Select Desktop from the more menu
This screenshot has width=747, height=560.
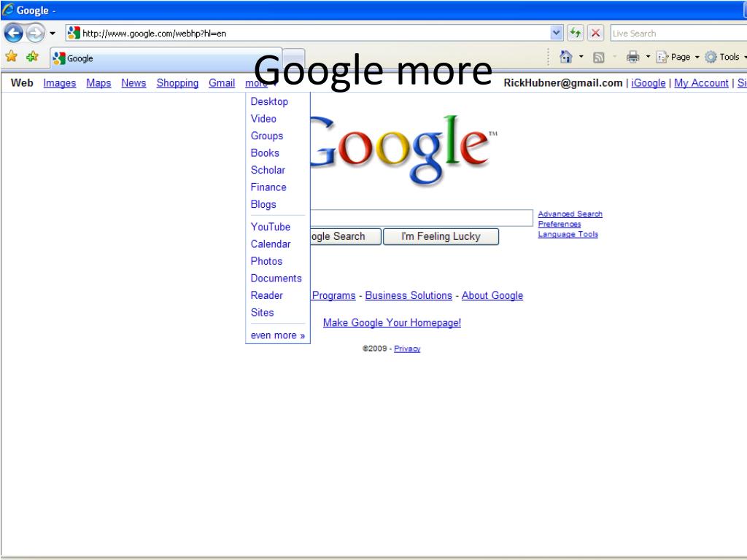pyautogui.click(x=269, y=101)
